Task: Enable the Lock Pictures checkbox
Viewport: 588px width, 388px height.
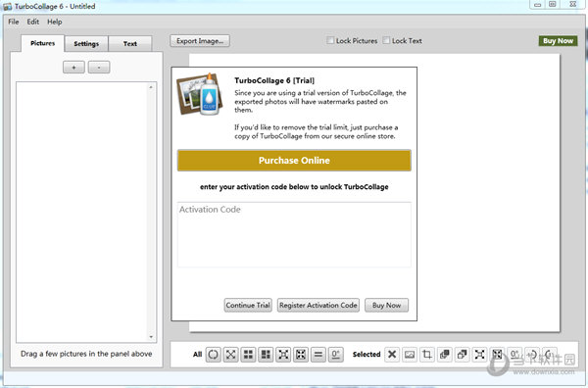Action: coord(330,40)
